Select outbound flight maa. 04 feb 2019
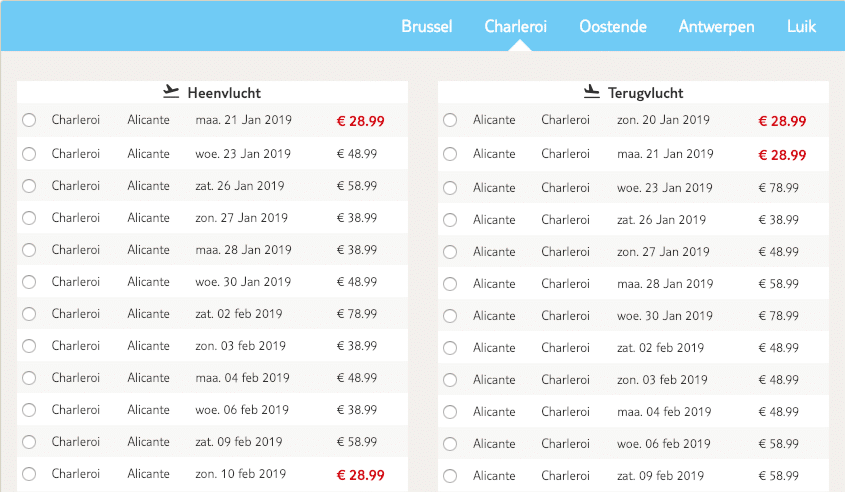The width and height of the screenshot is (845, 492). 29,378
